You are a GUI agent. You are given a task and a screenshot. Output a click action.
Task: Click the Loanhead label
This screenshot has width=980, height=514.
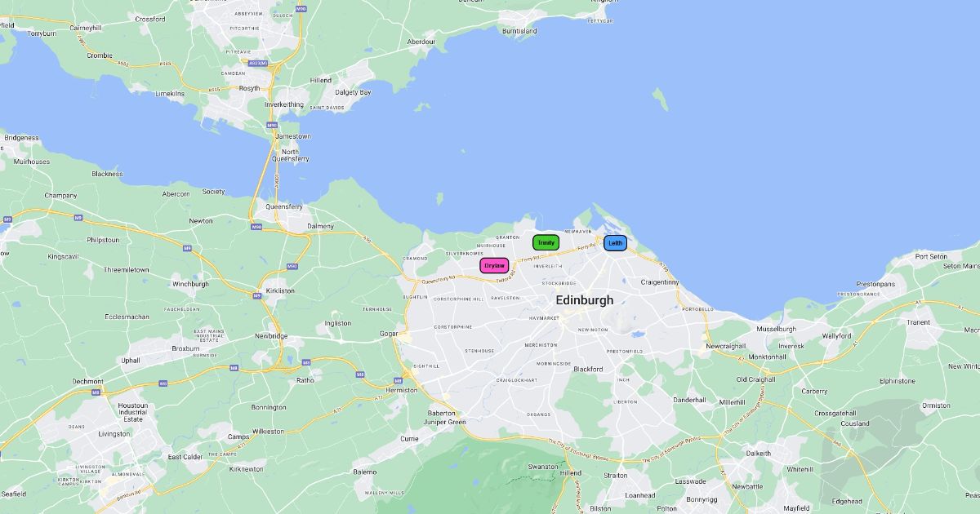(639, 495)
